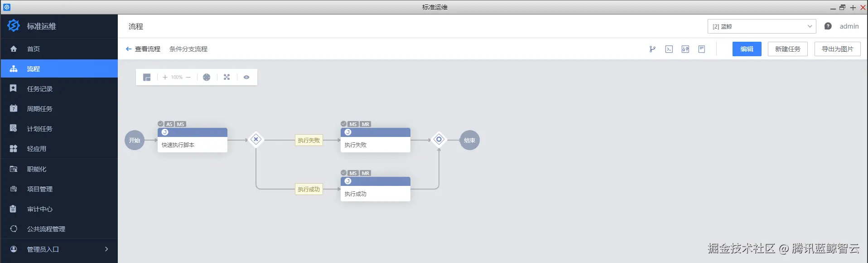This screenshot has height=263, width=868.
Task: Click the reset position compass icon
Action: [x=207, y=77]
